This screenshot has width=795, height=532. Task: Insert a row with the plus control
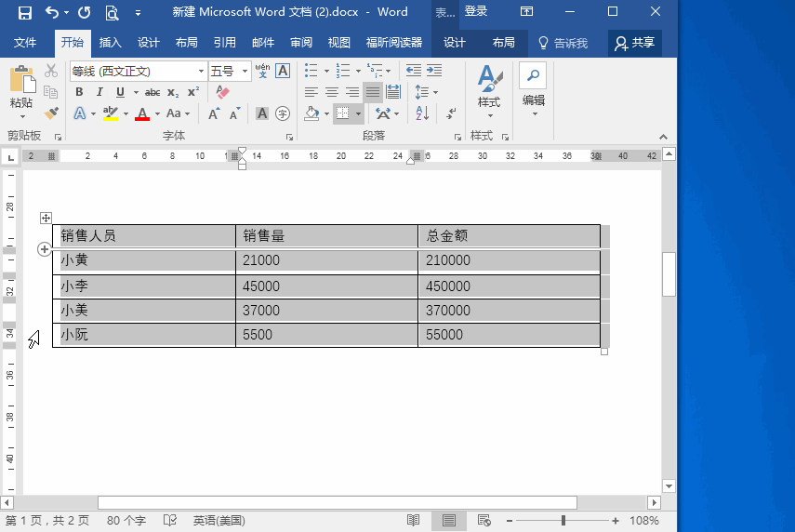(x=44, y=249)
